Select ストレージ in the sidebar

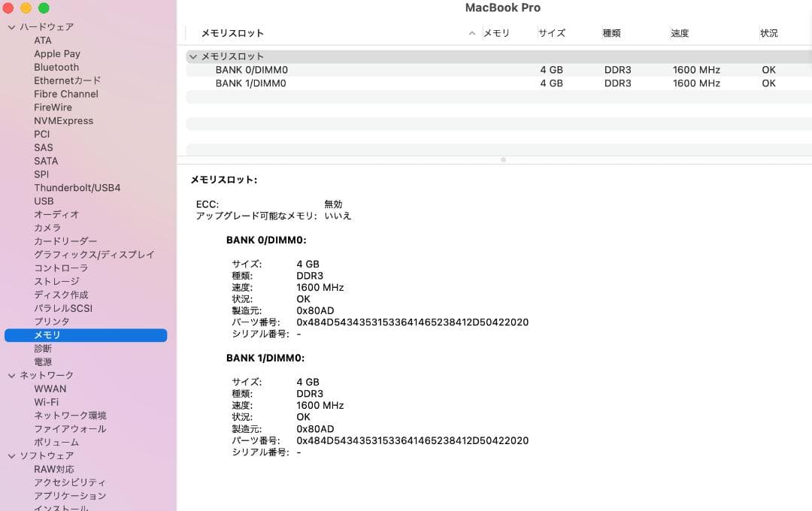[x=55, y=281]
